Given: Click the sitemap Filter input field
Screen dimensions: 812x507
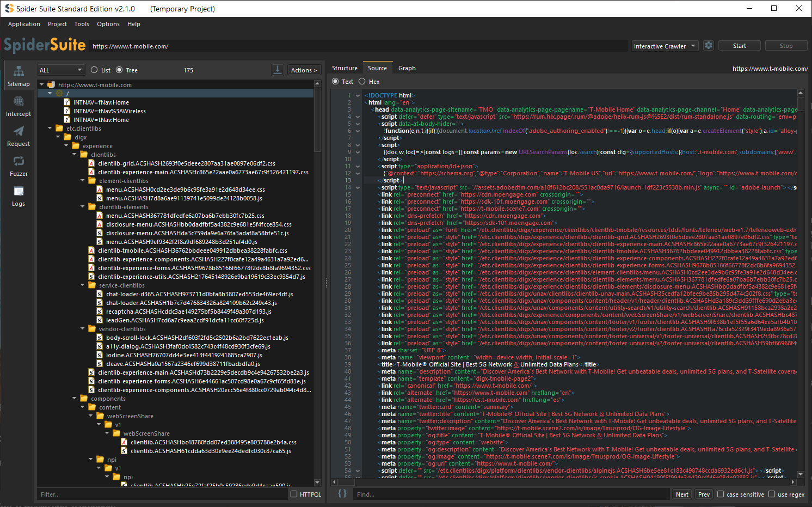Looking at the screenshot, I should coord(162,494).
